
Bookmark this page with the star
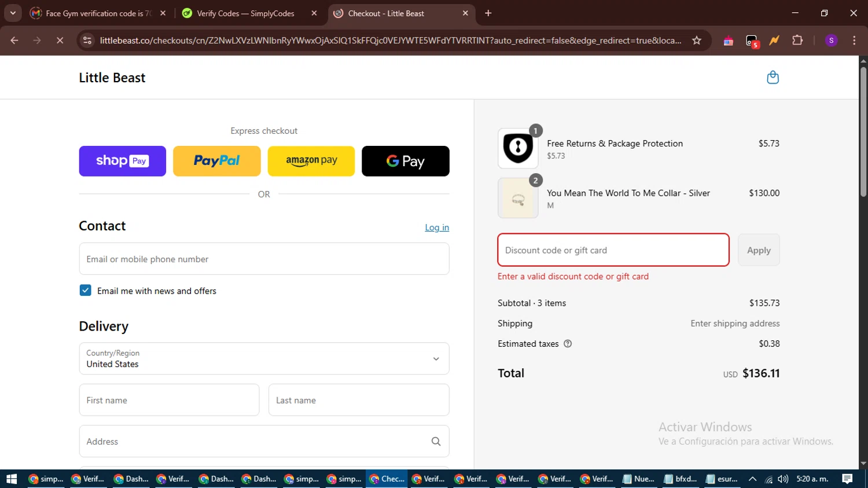click(x=697, y=41)
